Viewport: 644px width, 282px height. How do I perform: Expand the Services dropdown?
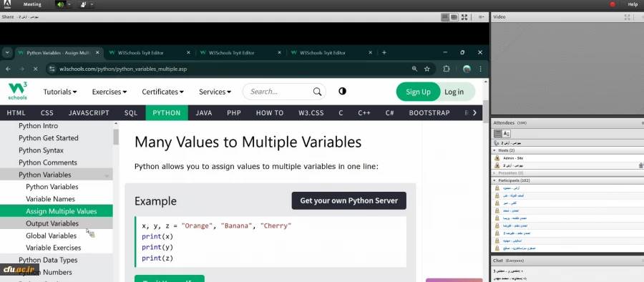tap(215, 92)
